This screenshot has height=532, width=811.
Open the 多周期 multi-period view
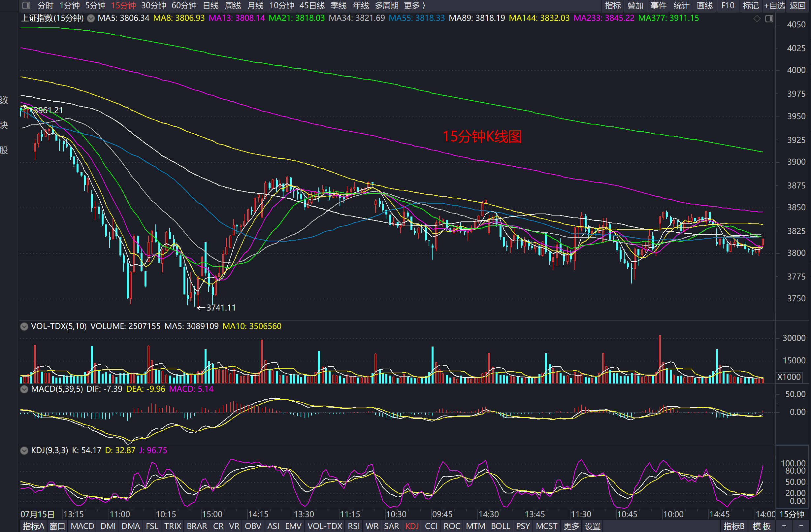[386, 6]
